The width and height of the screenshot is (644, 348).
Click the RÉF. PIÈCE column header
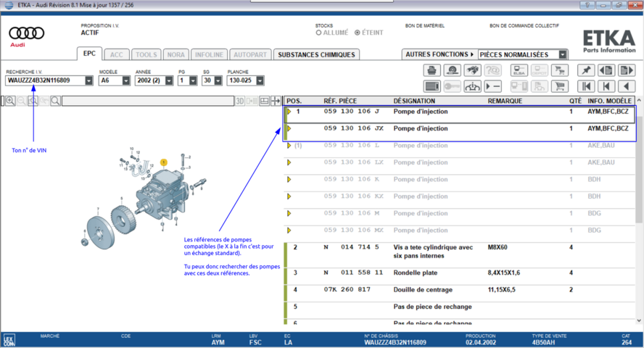click(x=340, y=101)
